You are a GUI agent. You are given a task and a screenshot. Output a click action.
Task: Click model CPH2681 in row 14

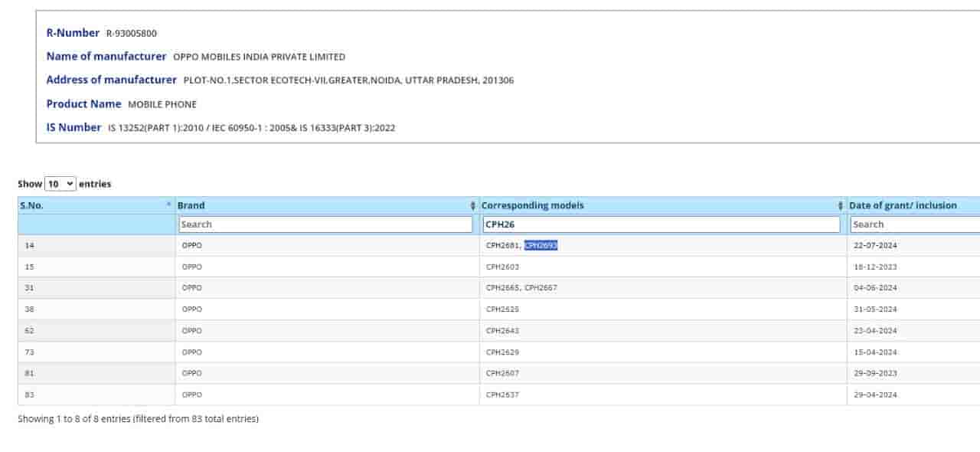[502, 246]
